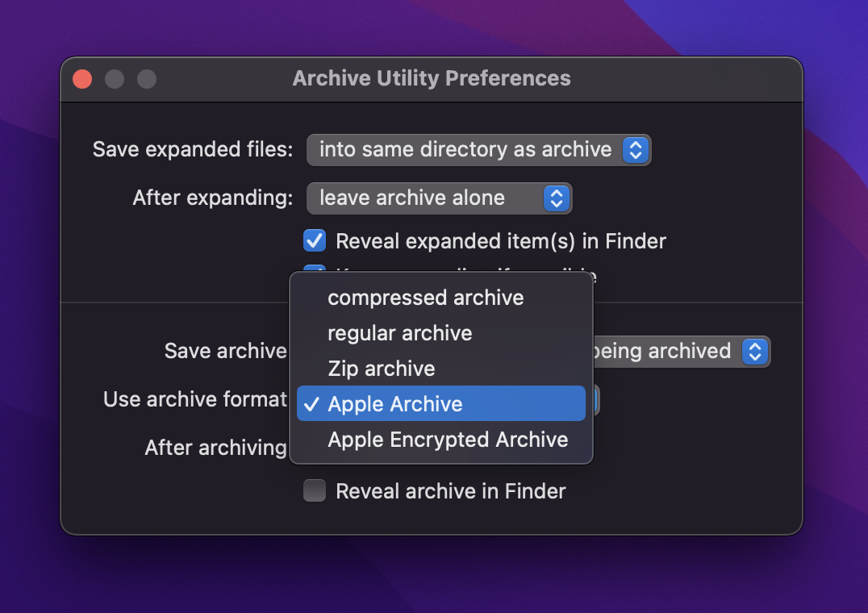This screenshot has height=613, width=868.
Task: Choose 'regular archive' from the list
Action: click(x=399, y=333)
